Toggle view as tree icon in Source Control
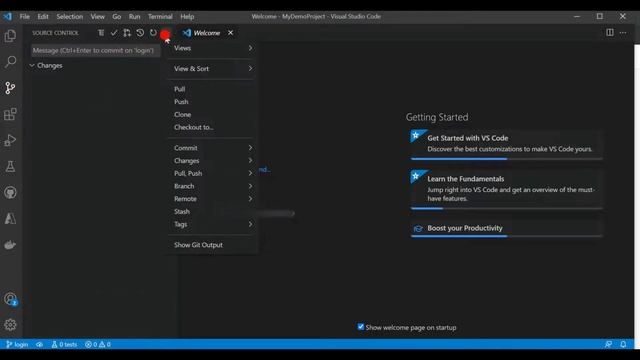Viewport: 640px width, 360px height. [101, 33]
